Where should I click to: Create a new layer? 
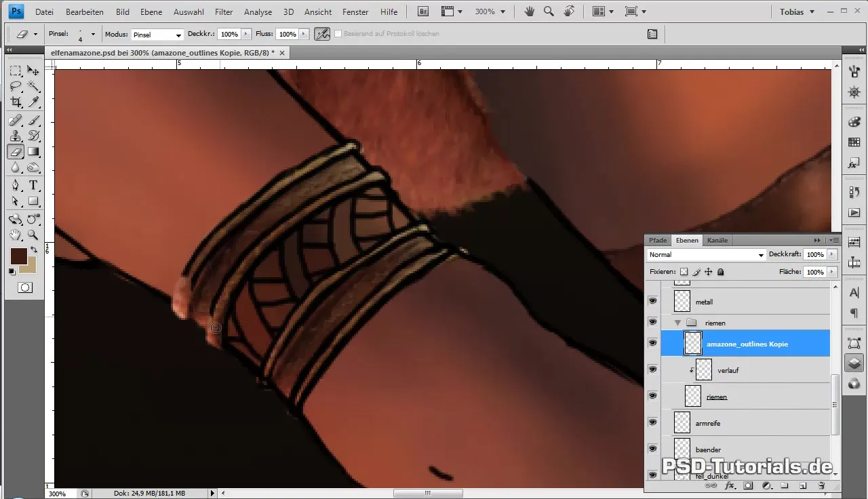(x=802, y=486)
